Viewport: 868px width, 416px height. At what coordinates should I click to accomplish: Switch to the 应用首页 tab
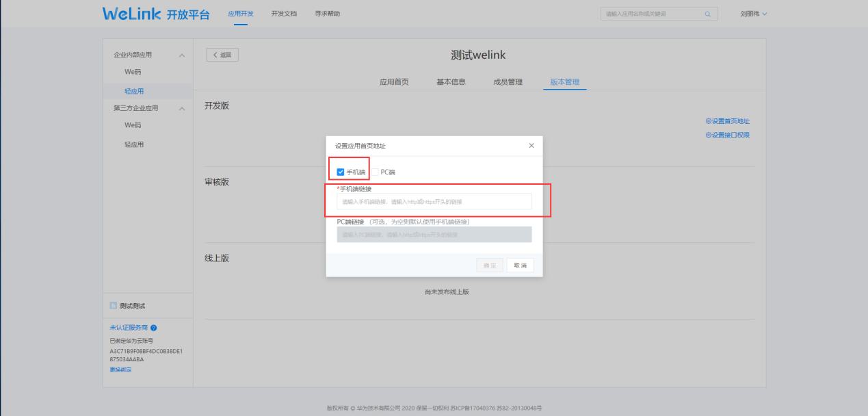(394, 82)
